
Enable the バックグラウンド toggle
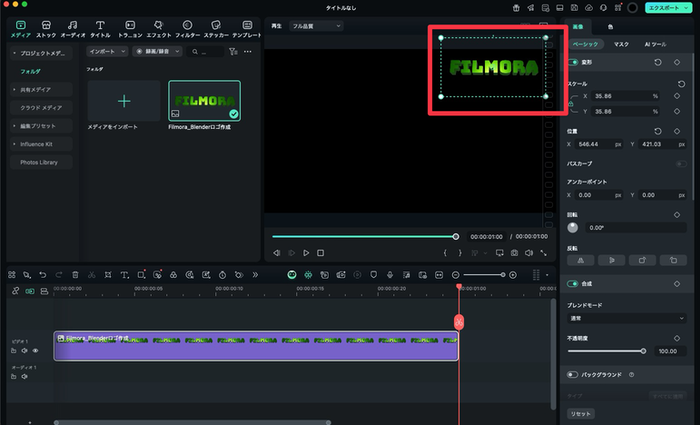pos(573,374)
